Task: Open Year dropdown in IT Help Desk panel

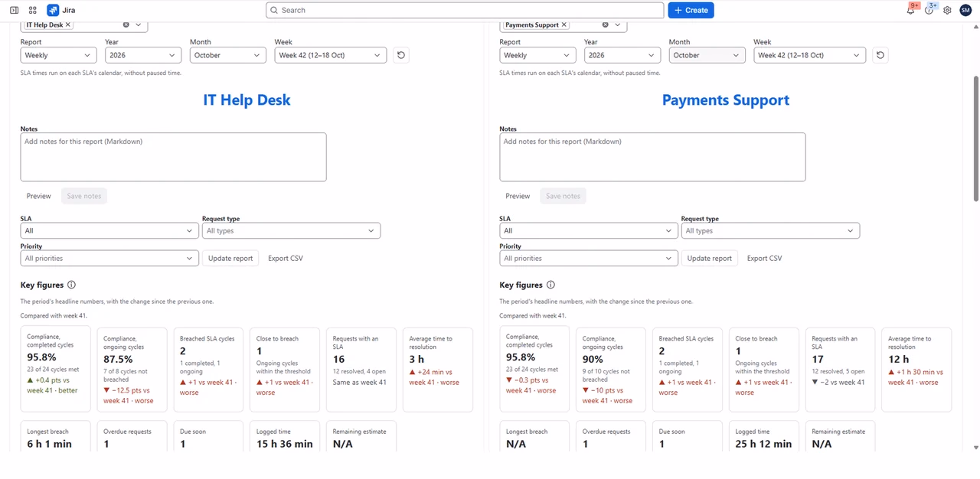Action: click(x=143, y=55)
